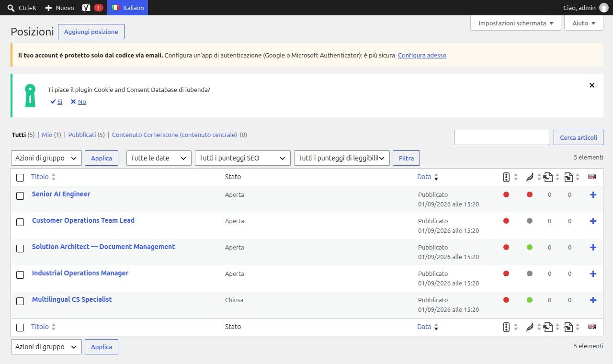
Task: Check Customer Operations Team Lead row
Action: (20, 222)
